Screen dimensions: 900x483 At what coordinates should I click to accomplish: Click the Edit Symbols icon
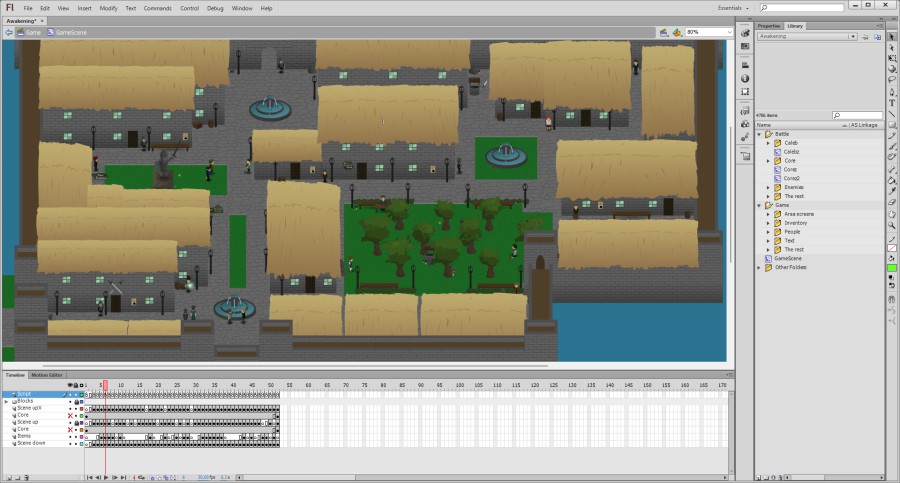click(677, 32)
